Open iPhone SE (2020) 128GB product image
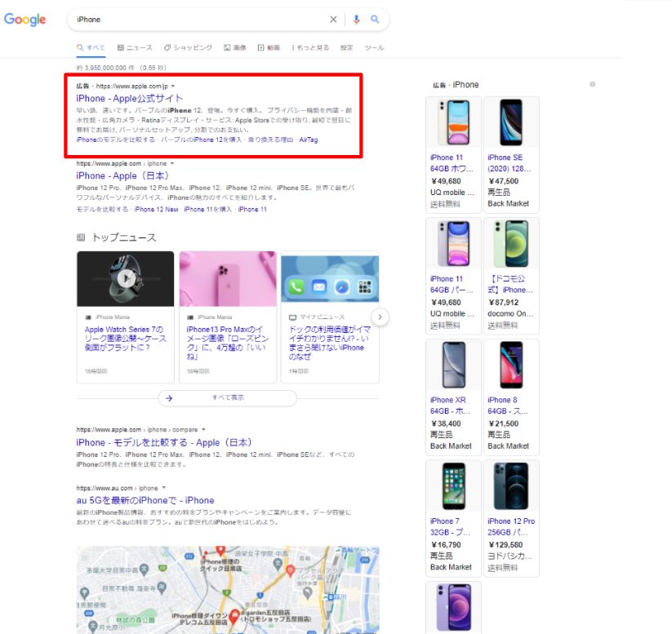This screenshot has width=672, height=634. tap(511, 122)
